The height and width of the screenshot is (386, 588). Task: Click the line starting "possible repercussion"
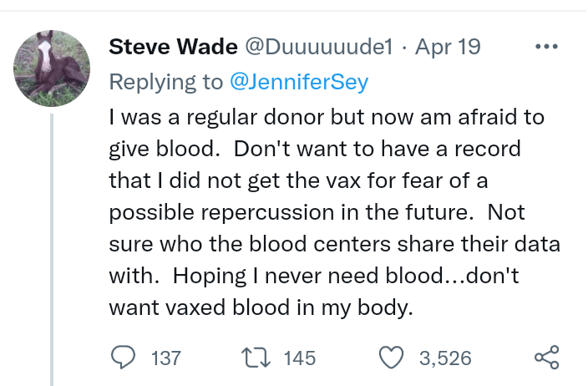(x=316, y=211)
